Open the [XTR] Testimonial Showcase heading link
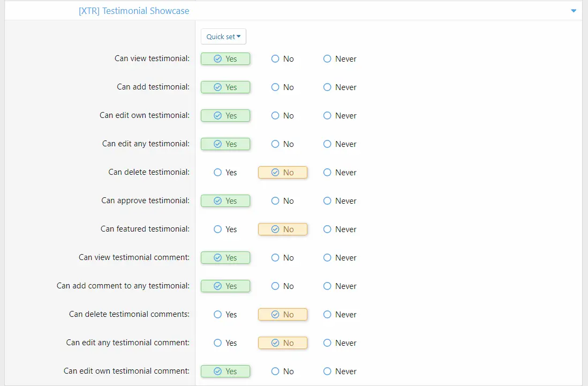Image resolution: width=588 pixels, height=386 pixels. point(134,11)
